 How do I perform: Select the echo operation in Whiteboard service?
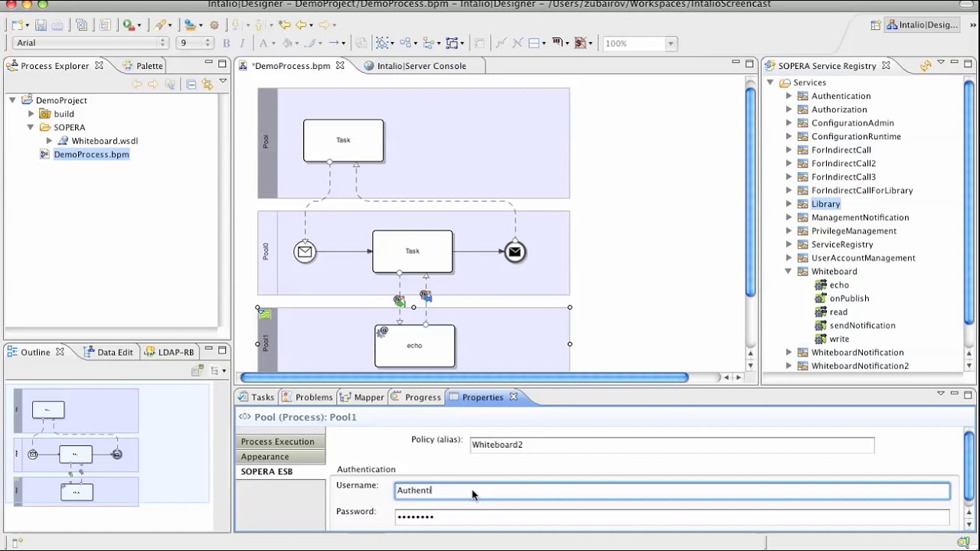pyautogui.click(x=839, y=285)
